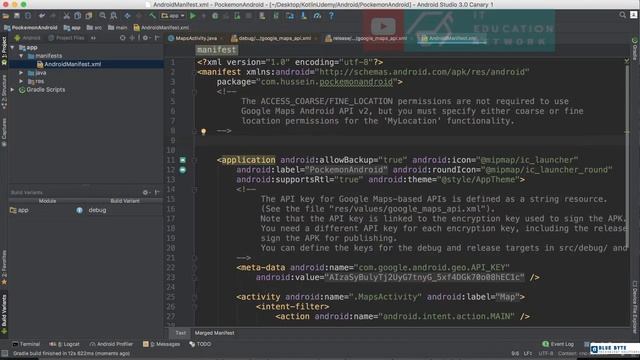Click the gutter icon on line 12

click(x=182, y=170)
